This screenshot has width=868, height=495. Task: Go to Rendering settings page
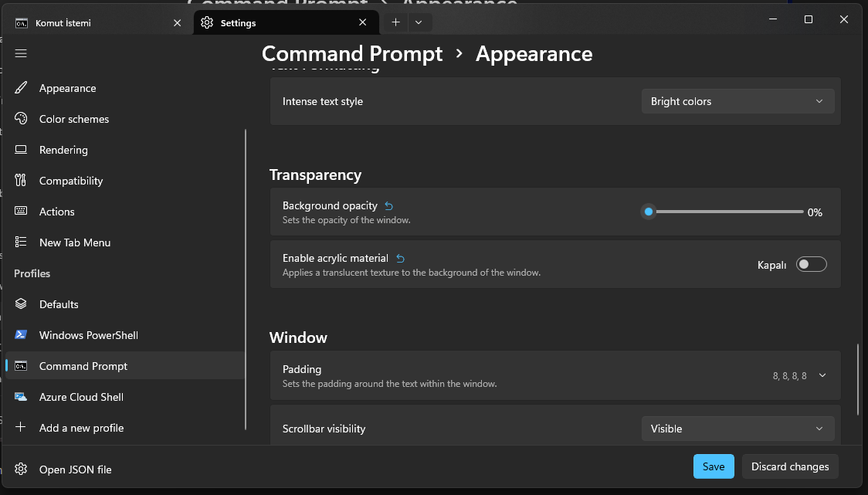pyautogui.click(x=125, y=150)
